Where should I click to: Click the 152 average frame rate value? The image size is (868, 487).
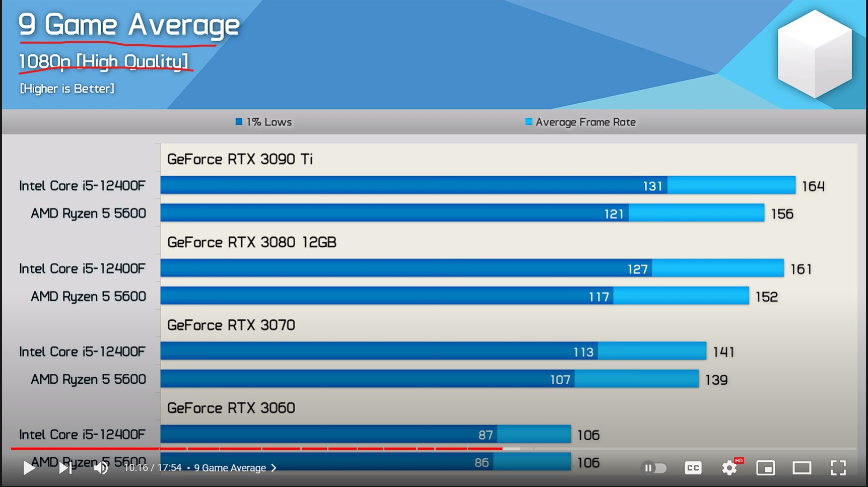tap(767, 297)
